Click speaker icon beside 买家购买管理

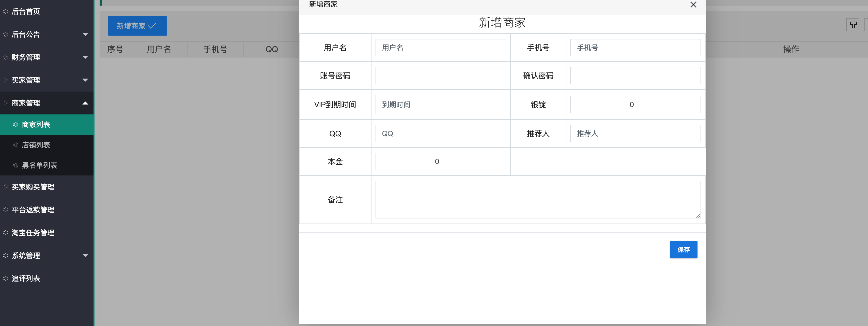[6, 187]
